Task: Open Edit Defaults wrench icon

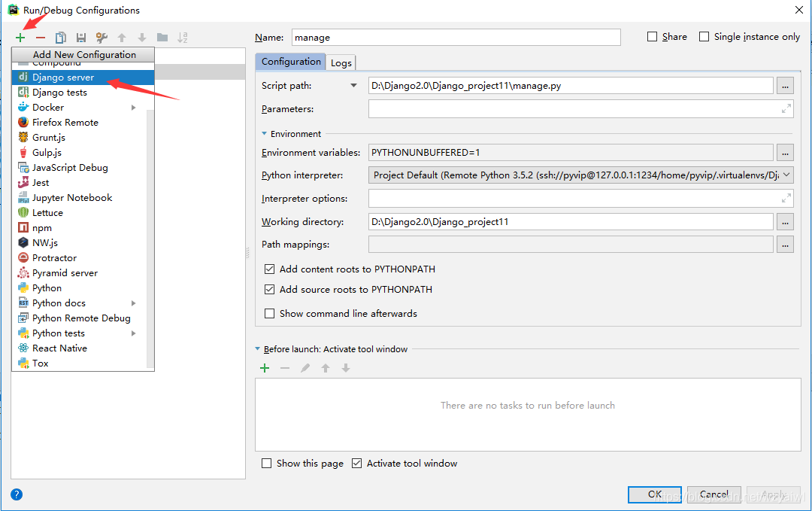Action: pos(101,38)
